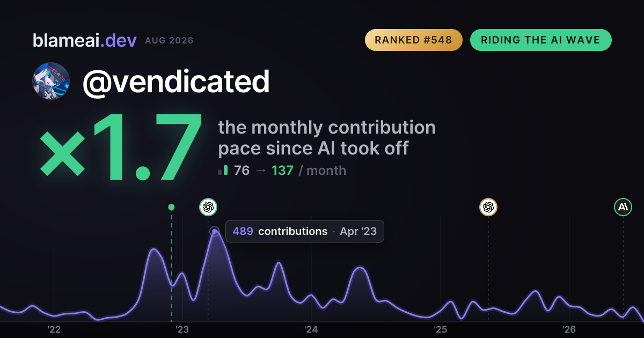The width and height of the screenshot is (644, 338).
Task: Select the '24 axis label
Action: 311,329
